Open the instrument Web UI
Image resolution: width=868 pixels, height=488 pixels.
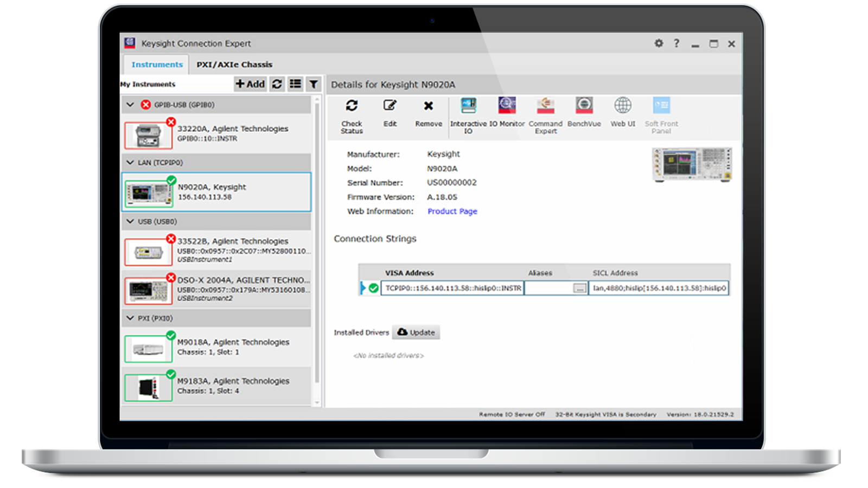(622, 106)
